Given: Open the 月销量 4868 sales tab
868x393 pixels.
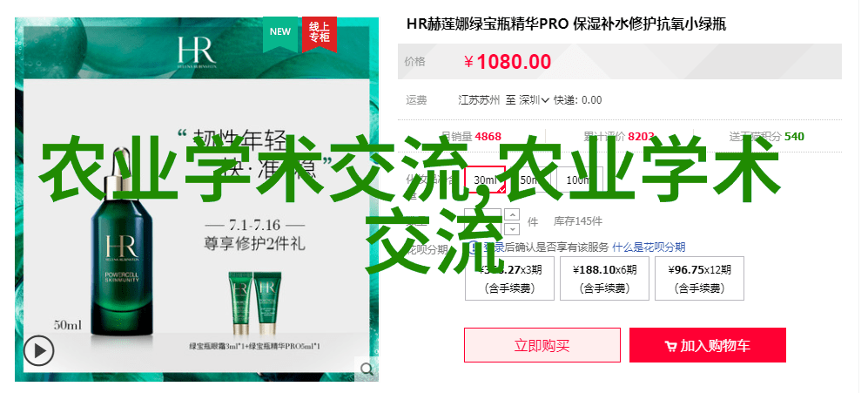Looking at the screenshot, I should 471,136.
